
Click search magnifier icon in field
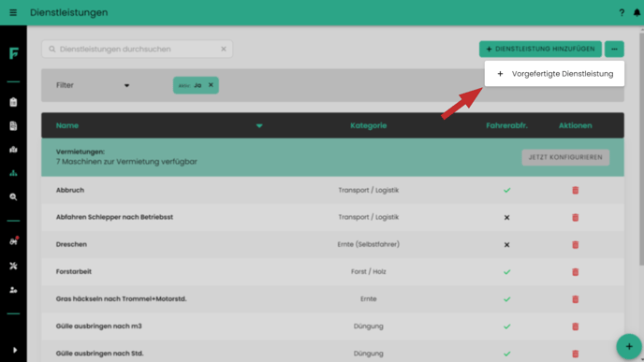[x=52, y=49]
